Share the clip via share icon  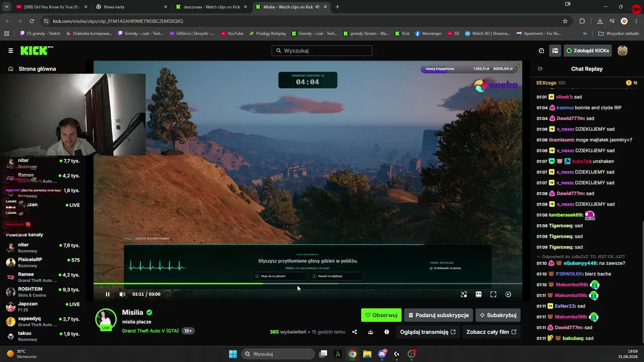pos(354,332)
